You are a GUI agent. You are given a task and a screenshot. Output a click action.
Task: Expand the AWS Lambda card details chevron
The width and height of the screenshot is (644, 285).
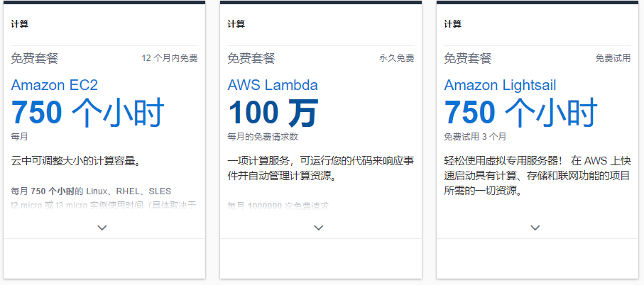(319, 228)
